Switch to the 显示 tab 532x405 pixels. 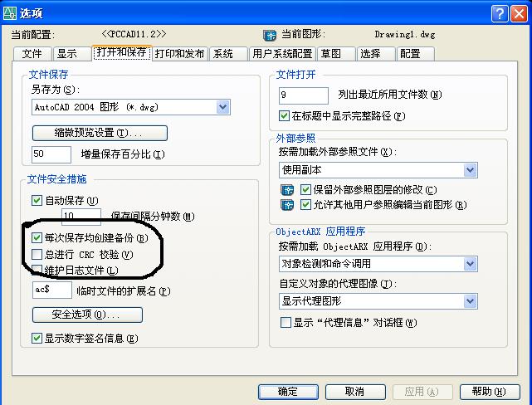tap(71, 54)
